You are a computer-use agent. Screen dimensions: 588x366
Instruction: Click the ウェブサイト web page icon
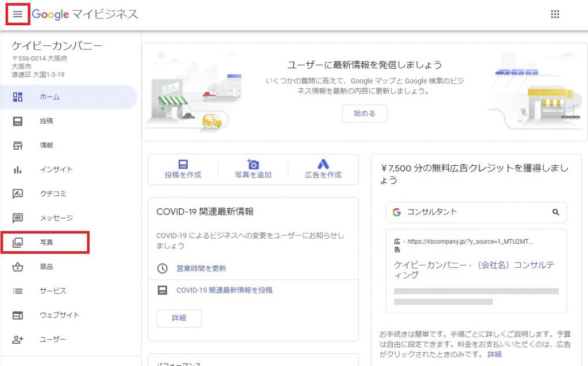click(18, 316)
